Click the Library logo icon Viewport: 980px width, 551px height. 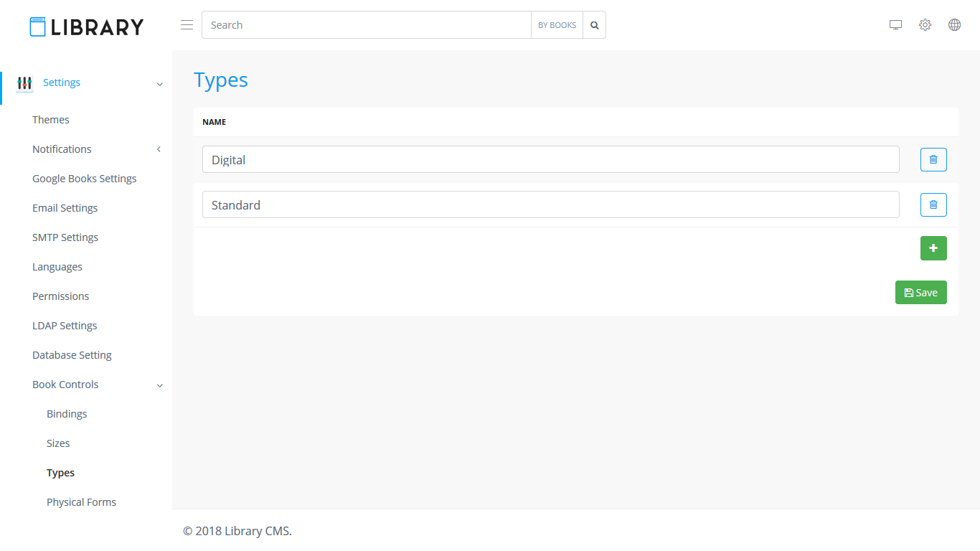pos(38,27)
